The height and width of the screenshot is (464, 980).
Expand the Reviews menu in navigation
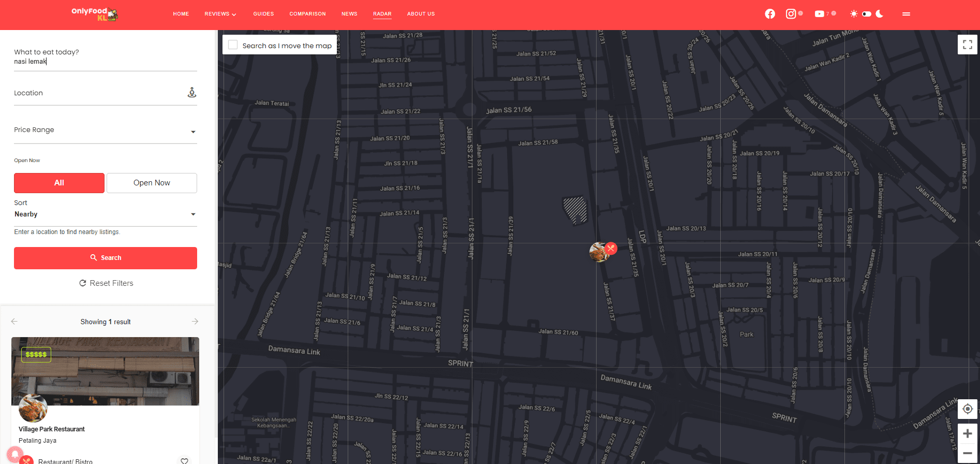tap(220, 14)
